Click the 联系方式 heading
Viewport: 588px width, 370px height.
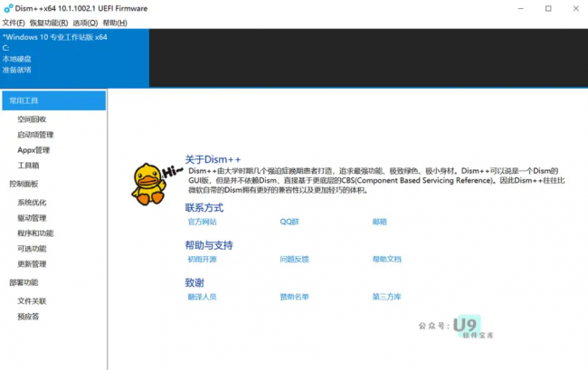pyautogui.click(x=204, y=208)
